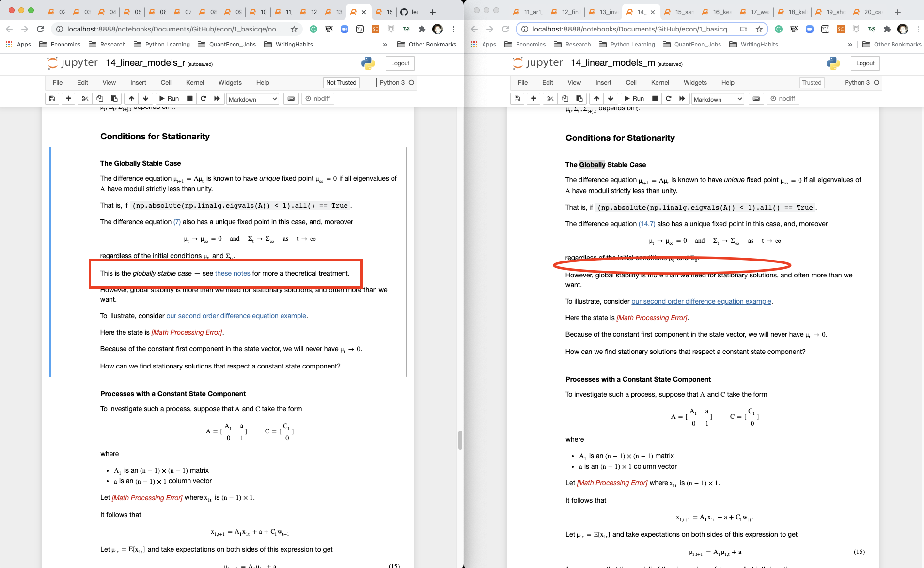
Task: Follow equation (14.7) link in right notebook
Action: pyautogui.click(x=647, y=224)
